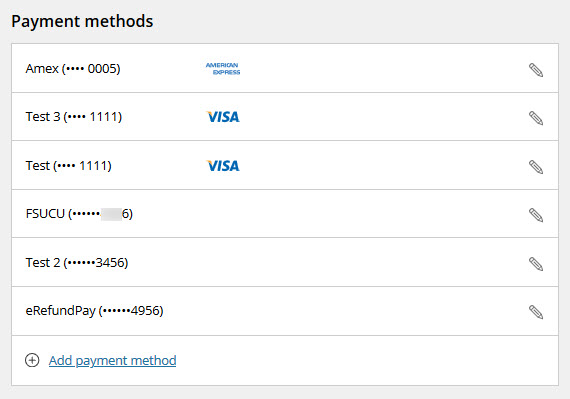Select the Test 3 (•••• 1111) label
Image resolution: width=570 pixels, height=399 pixels.
73,117
